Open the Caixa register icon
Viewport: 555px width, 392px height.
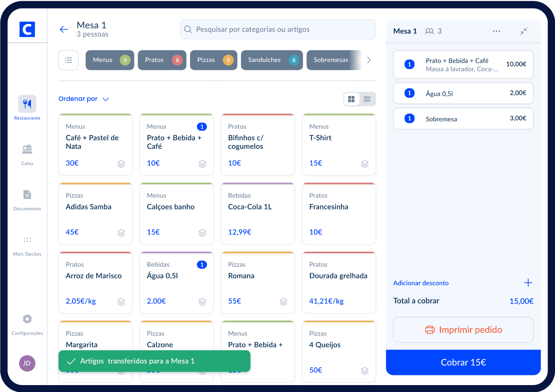point(27,150)
